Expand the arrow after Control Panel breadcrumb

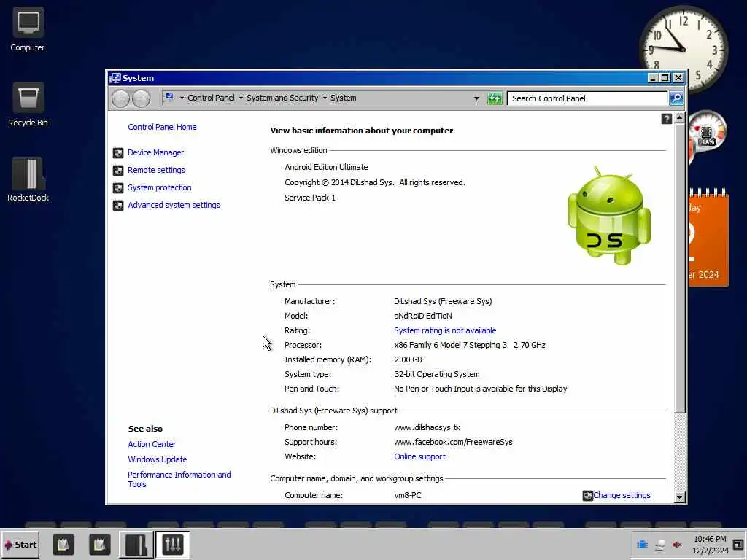pos(241,98)
